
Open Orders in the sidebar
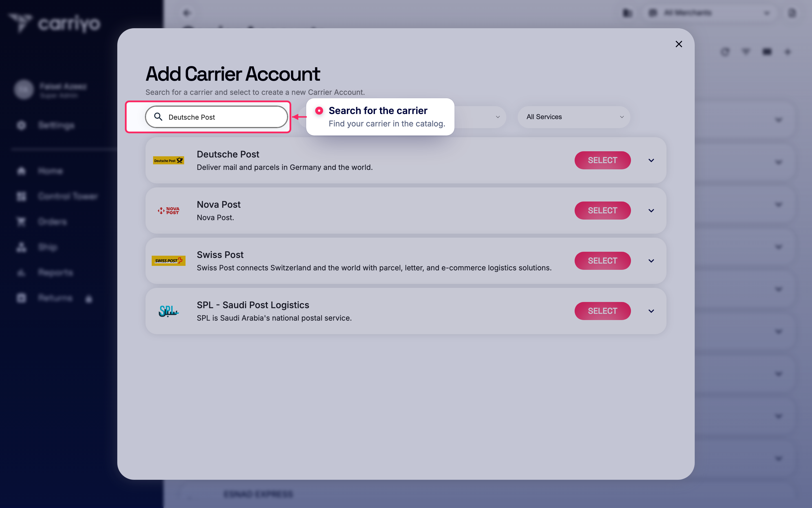point(52,222)
